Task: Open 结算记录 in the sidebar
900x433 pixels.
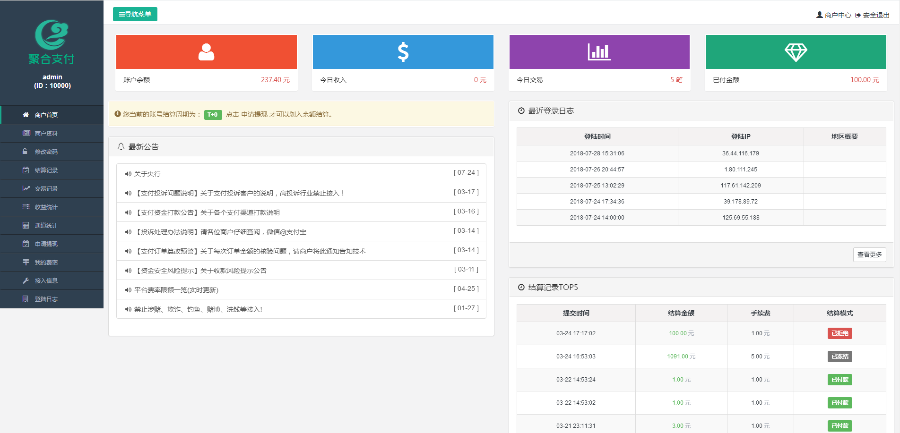Action: point(52,170)
